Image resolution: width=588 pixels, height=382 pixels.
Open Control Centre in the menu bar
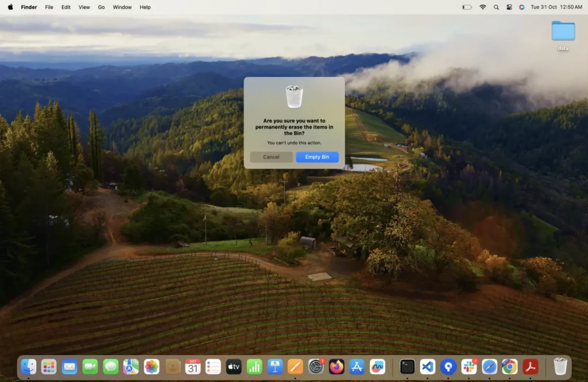[x=509, y=7]
